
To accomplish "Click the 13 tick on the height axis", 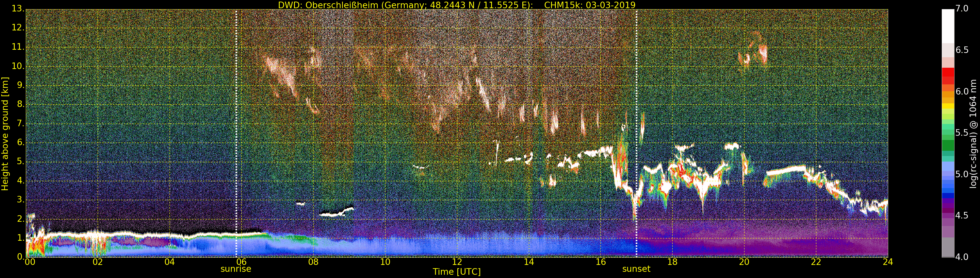I will 18,9.
